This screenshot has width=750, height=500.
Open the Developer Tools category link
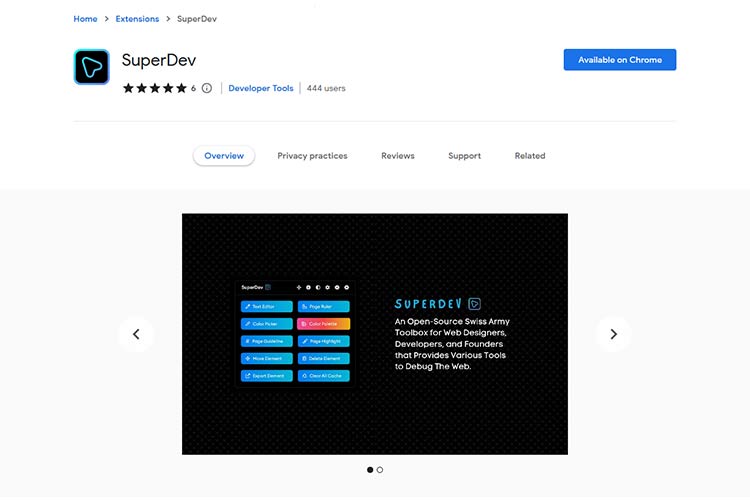point(261,88)
